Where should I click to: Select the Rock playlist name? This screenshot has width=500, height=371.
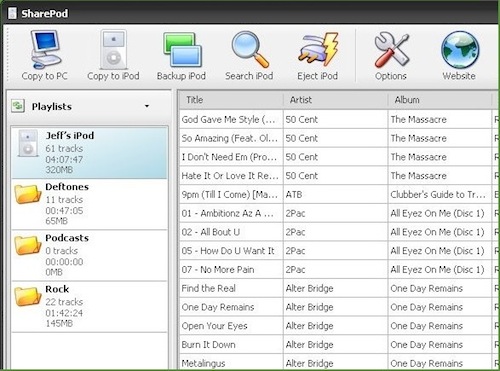coord(57,289)
